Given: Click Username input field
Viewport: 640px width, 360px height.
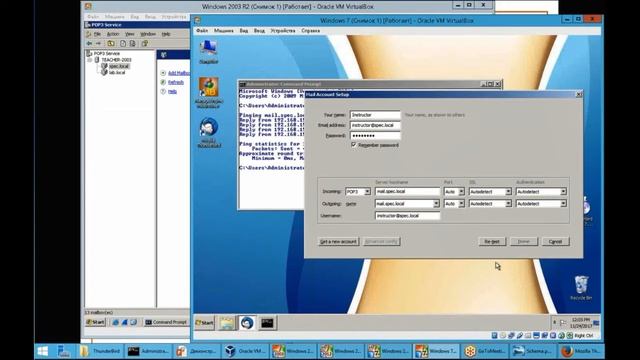Looking at the screenshot, I should click(x=407, y=216).
